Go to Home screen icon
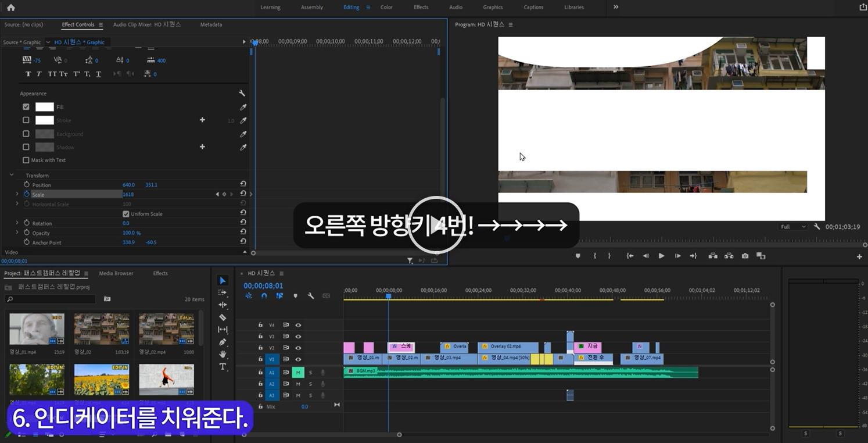This screenshot has width=868, height=443. point(10,8)
